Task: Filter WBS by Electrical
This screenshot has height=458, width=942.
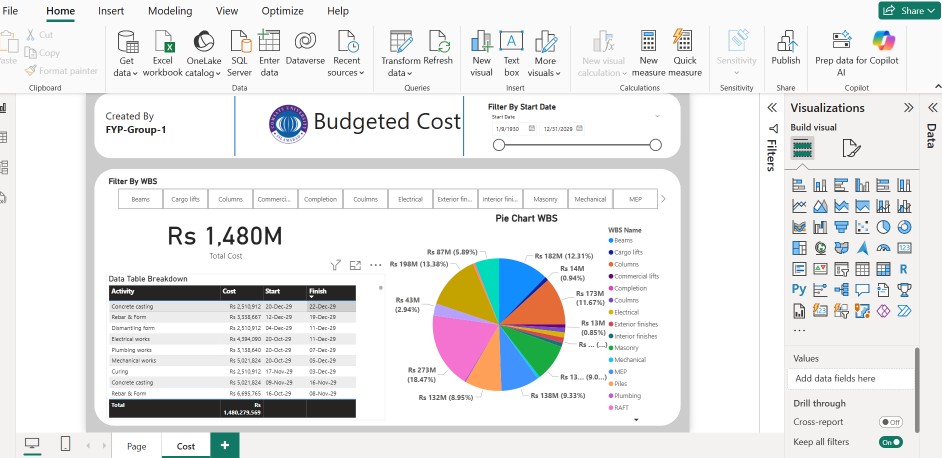Action: click(410, 199)
